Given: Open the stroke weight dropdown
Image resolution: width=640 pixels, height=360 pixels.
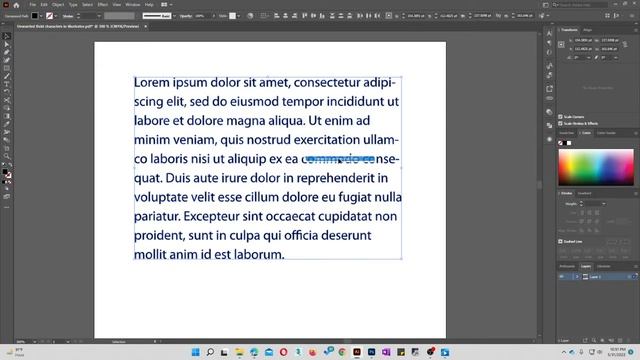Looking at the screenshot, I should [x=99, y=16].
